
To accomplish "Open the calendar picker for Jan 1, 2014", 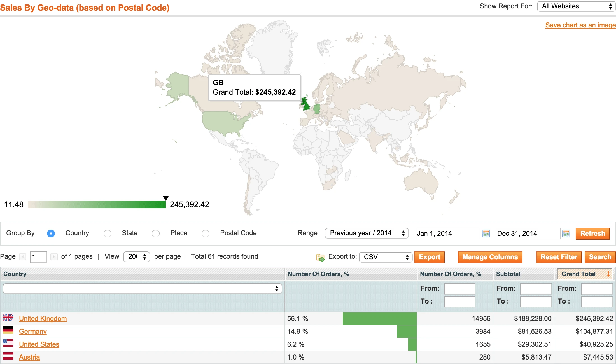I will (486, 233).
